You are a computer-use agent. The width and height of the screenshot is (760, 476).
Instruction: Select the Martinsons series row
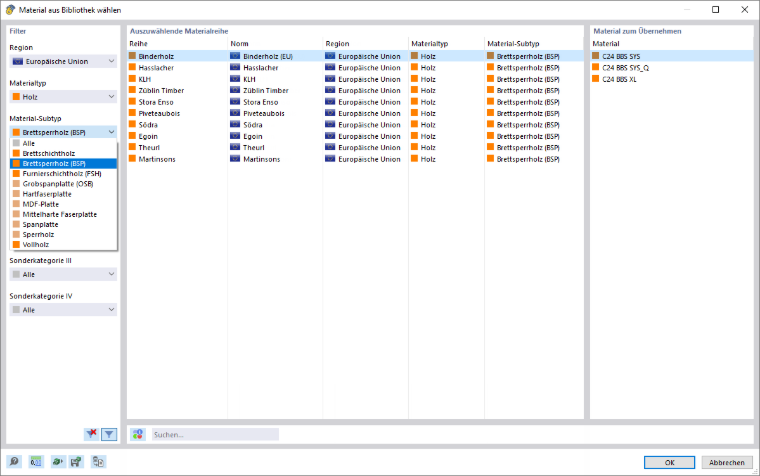pos(355,159)
